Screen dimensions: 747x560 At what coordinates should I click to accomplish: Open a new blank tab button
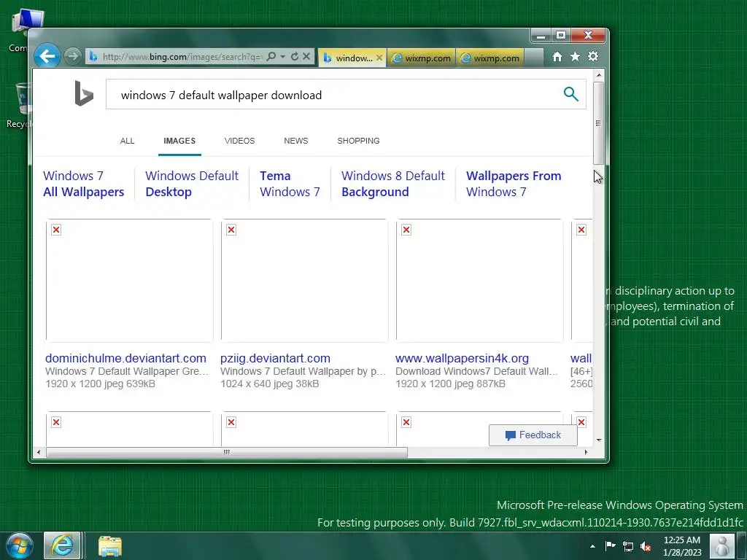click(x=533, y=58)
